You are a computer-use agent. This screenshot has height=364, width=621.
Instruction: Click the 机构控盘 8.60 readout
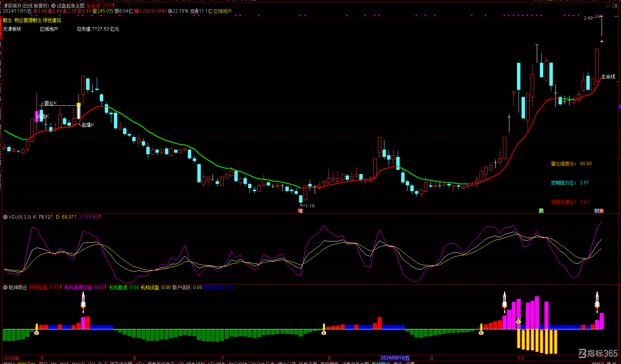[x=45, y=287]
